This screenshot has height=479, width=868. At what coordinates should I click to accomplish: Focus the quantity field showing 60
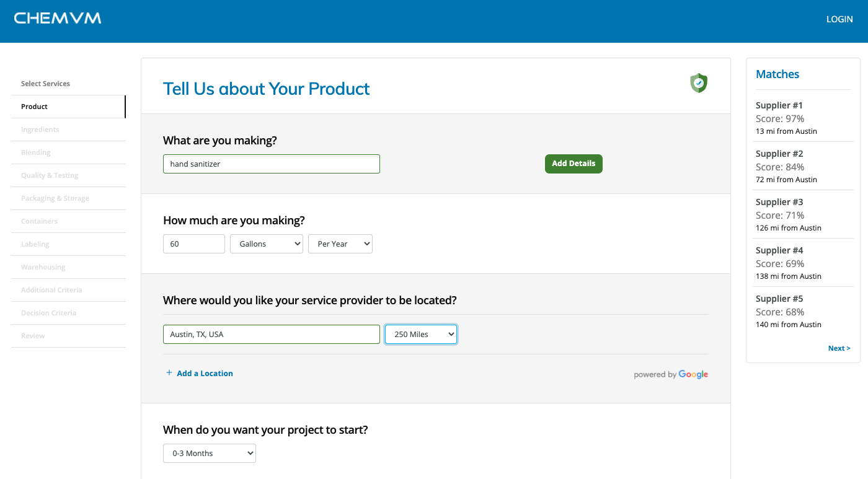click(x=193, y=244)
